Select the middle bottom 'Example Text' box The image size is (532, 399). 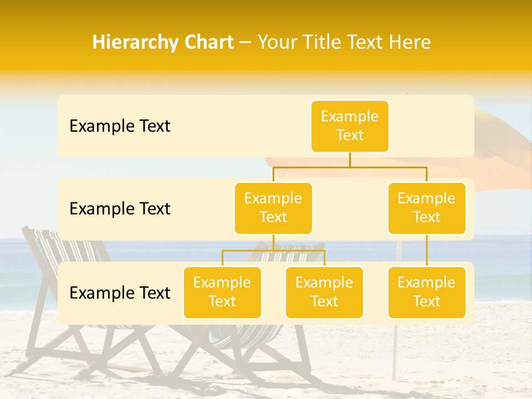324,293
